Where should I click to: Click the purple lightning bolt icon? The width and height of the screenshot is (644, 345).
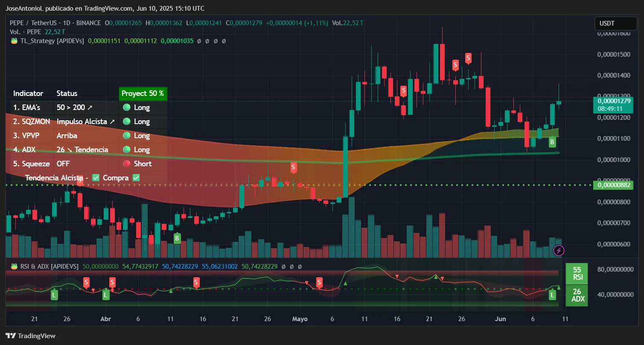coord(558,250)
